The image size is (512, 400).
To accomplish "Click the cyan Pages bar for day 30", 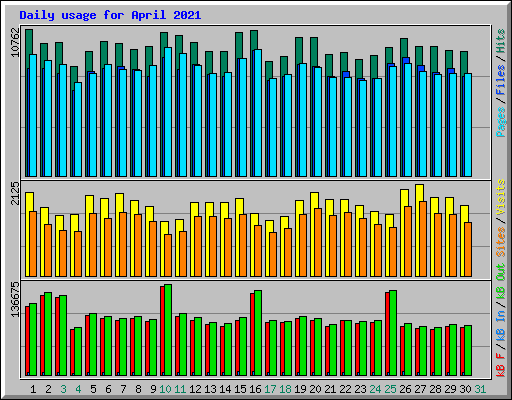I will coord(468,125).
